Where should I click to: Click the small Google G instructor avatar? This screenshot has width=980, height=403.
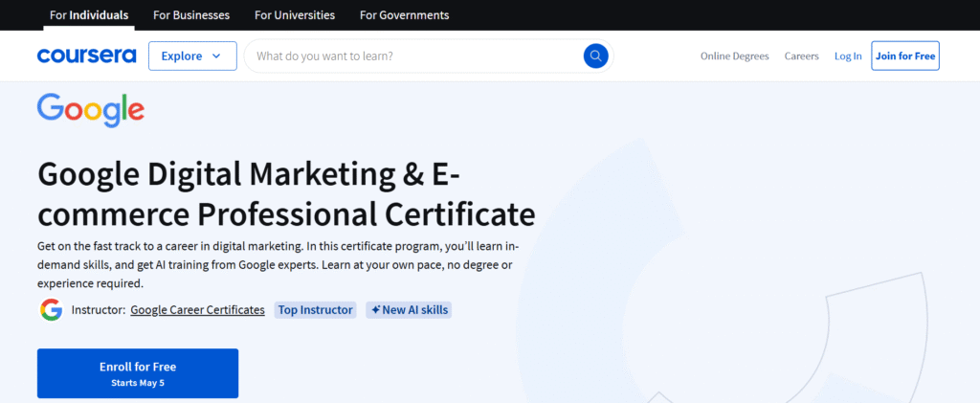51,310
